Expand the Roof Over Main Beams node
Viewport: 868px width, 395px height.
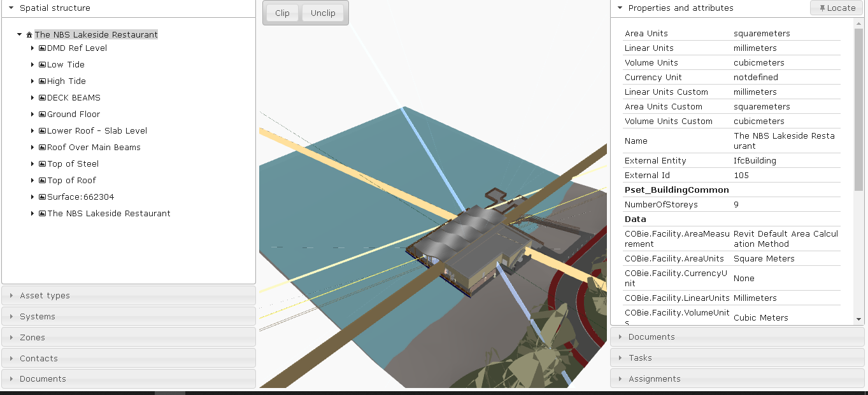32,147
